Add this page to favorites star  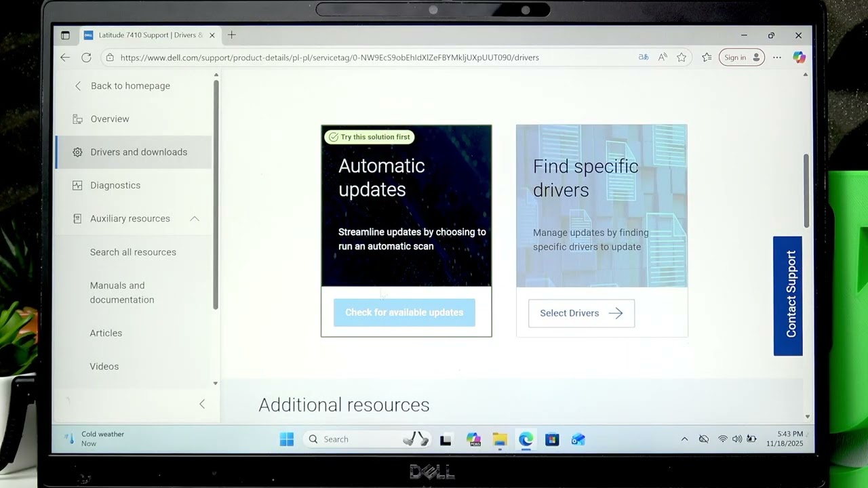point(682,58)
